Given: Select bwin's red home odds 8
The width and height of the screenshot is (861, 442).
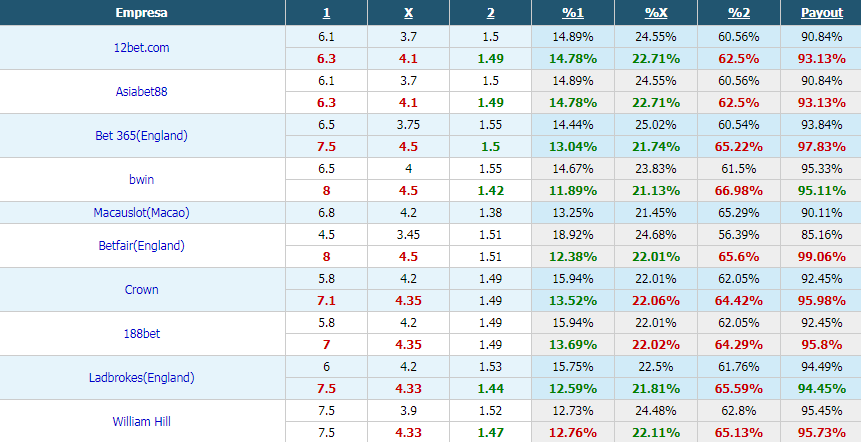Looking at the screenshot, I should 326,191.
